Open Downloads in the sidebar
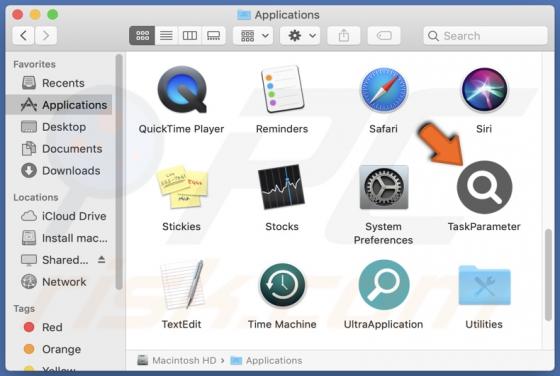Viewport: 560px width, 376px height. pos(59,171)
